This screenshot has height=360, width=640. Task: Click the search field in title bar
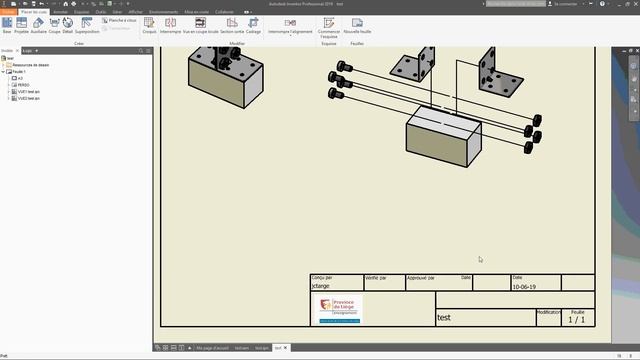coord(516,4)
